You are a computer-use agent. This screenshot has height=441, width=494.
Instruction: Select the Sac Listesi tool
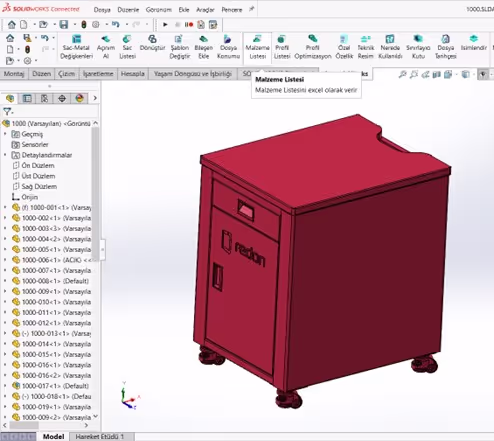[x=127, y=47]
